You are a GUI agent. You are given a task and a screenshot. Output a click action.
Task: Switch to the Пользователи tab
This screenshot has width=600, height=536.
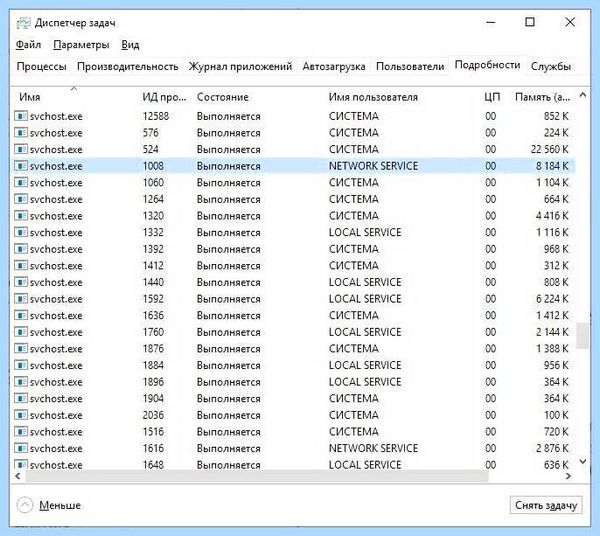point(410,67)
